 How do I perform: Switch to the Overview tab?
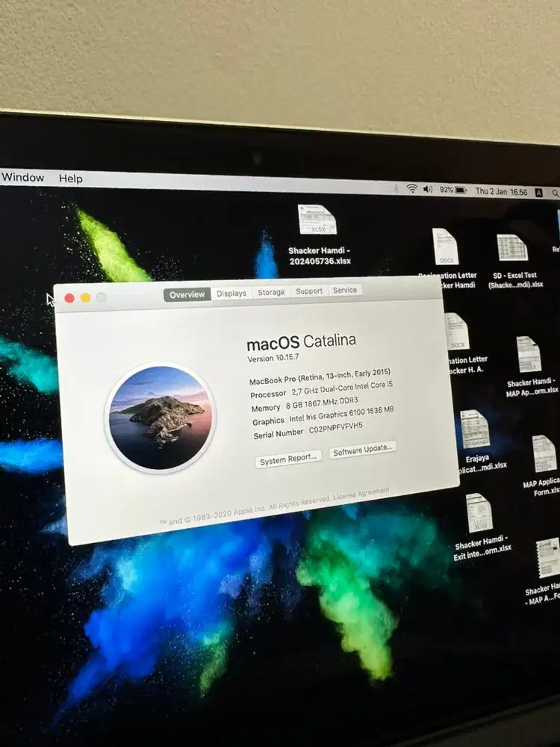point(187,294)
